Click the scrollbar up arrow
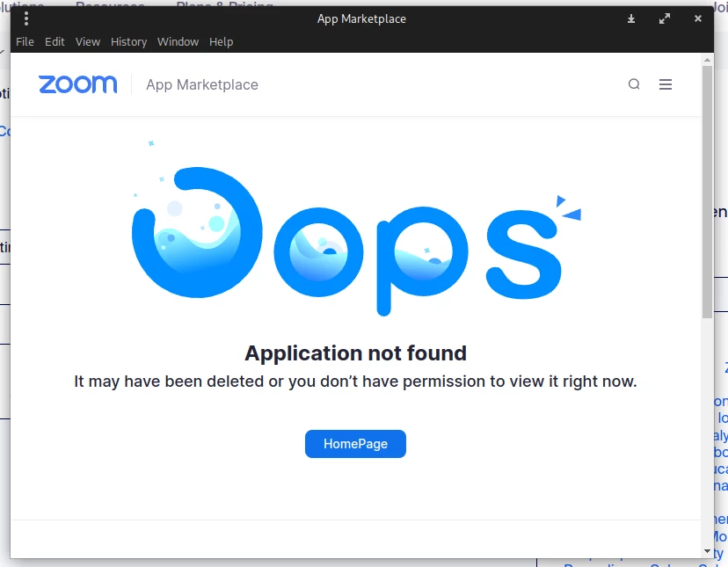Image resolution: width=728 pixels, height=567 pixels. [x=707, y=60]
